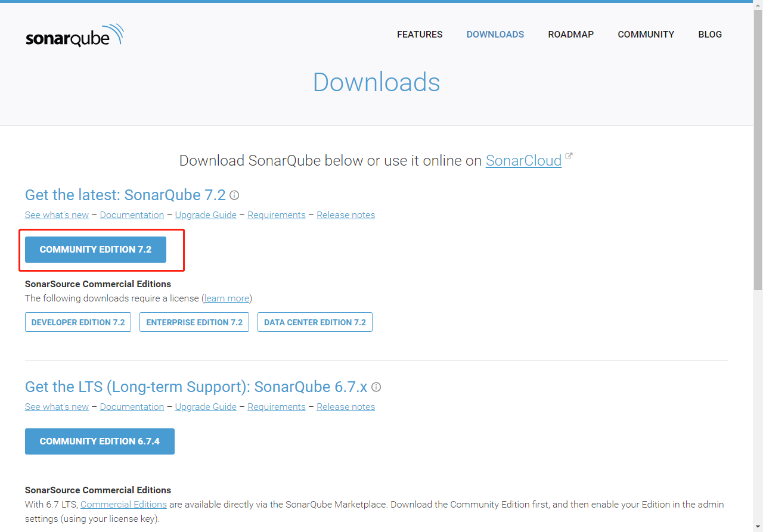This screenshot has width=763, height=532.
Task: Open Requirements link for SonarQube 7.2
Action: pos(277,215)
